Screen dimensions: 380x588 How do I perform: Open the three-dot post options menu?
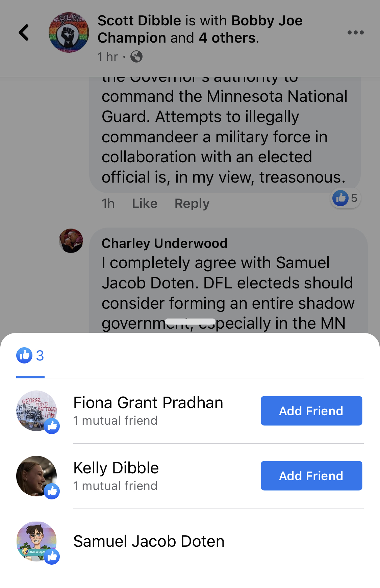point(355,32)
